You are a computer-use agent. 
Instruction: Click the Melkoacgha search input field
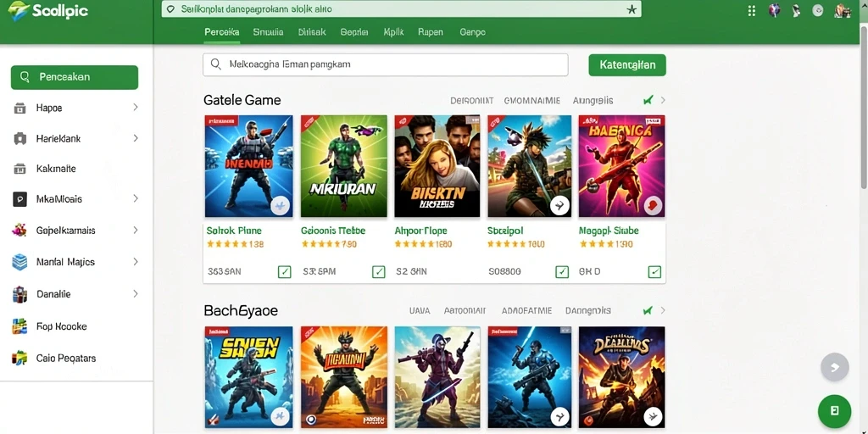pyautogui.click(x=386, y=64)
